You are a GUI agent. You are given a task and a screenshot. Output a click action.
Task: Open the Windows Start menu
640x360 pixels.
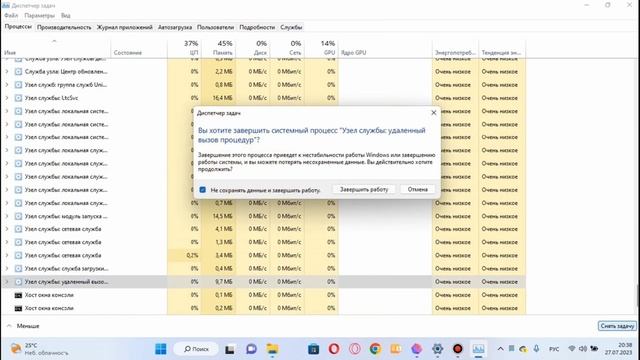pos(161,349)
